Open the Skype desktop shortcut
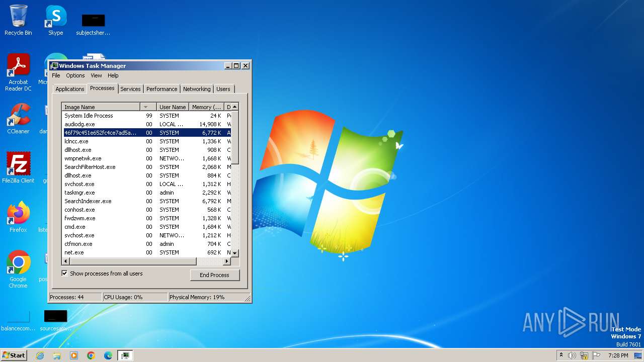644x362 pixels. [56, 20]
